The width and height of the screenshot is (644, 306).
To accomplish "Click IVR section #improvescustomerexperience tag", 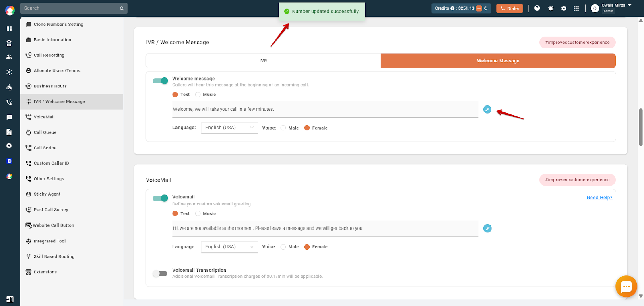I will pyautogui.click(x=578, y=43).
